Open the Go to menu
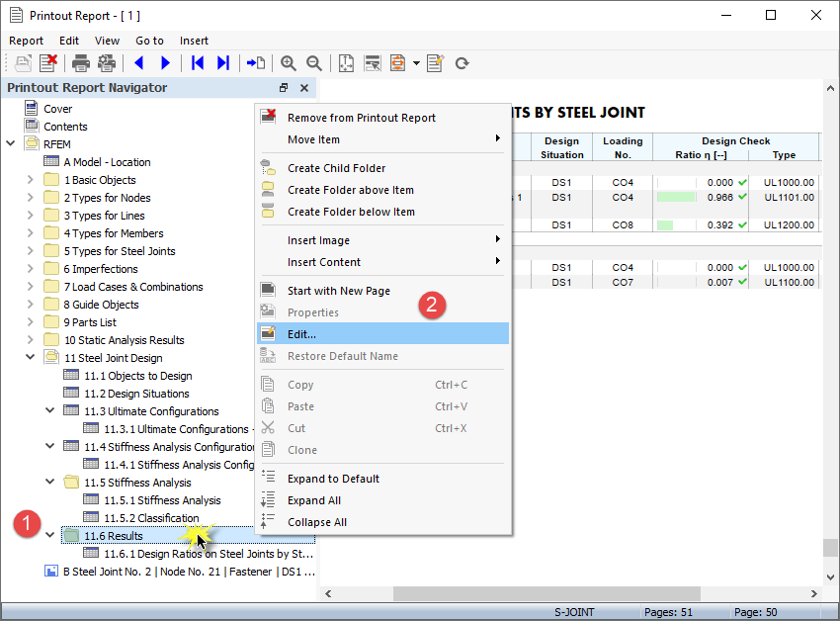 (149, 41)
